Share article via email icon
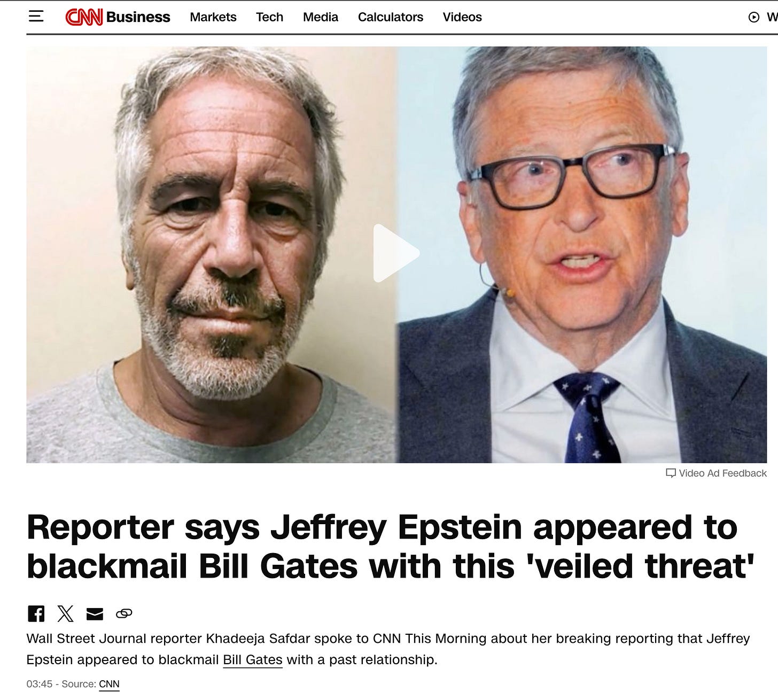The image size is (778, 700). coord(95,614)
